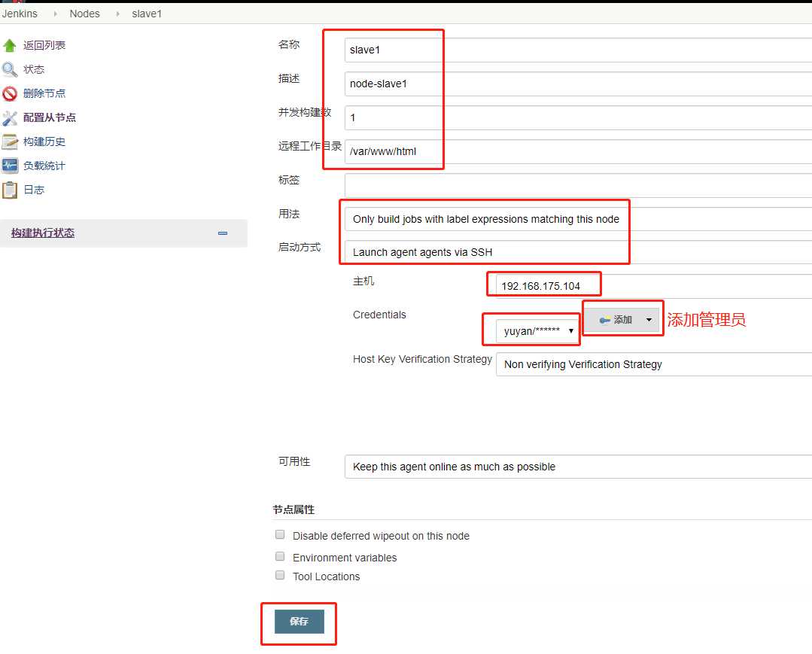Click the green up-arrow 返回列表 icon
This screenshot has height=654, width=812.
tap(9, 46)
